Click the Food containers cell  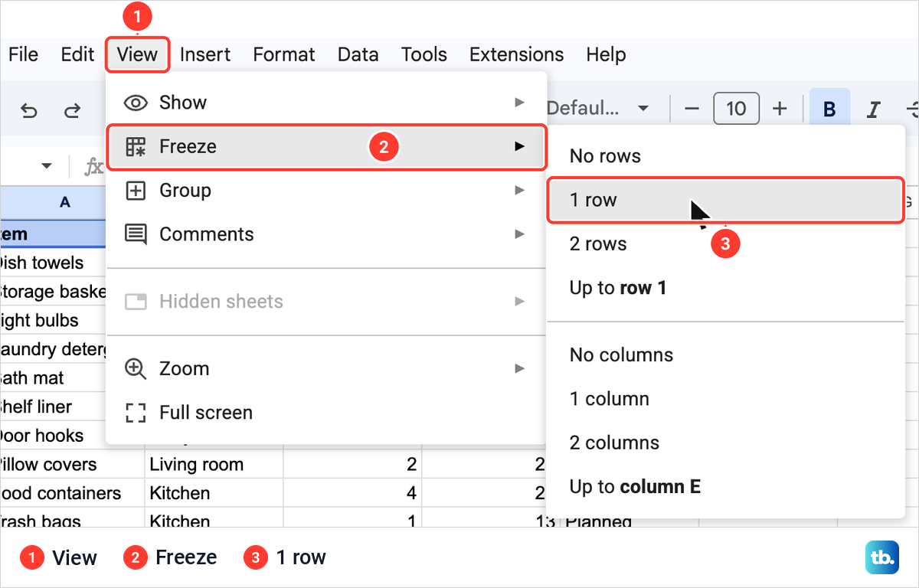click(x=72, y=493)
